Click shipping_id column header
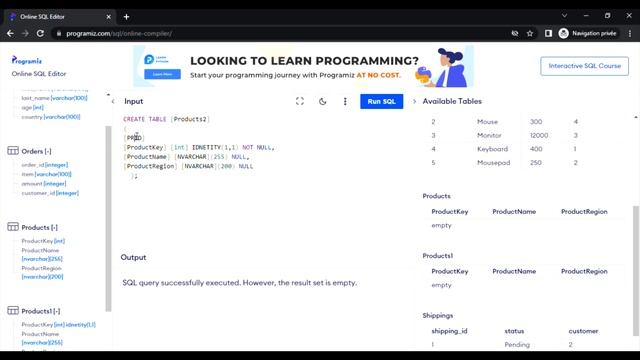Screen dimensions: 640x360 click(449, 331)
